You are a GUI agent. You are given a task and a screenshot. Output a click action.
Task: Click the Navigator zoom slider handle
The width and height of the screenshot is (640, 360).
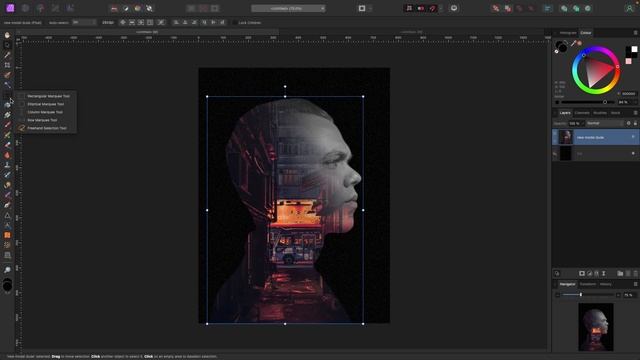(581, 295)
